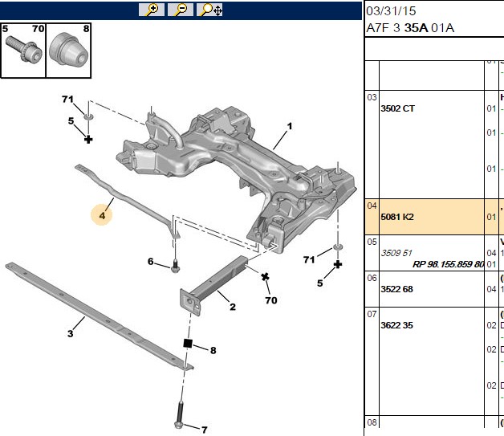Select table row index 07

[372, 314]
